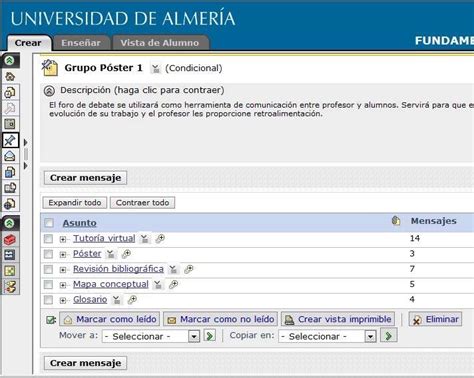The width and height of the screenshot is (474, 378).
Task: Open the clock document icon in sidebar
Action: coord(10,92)
